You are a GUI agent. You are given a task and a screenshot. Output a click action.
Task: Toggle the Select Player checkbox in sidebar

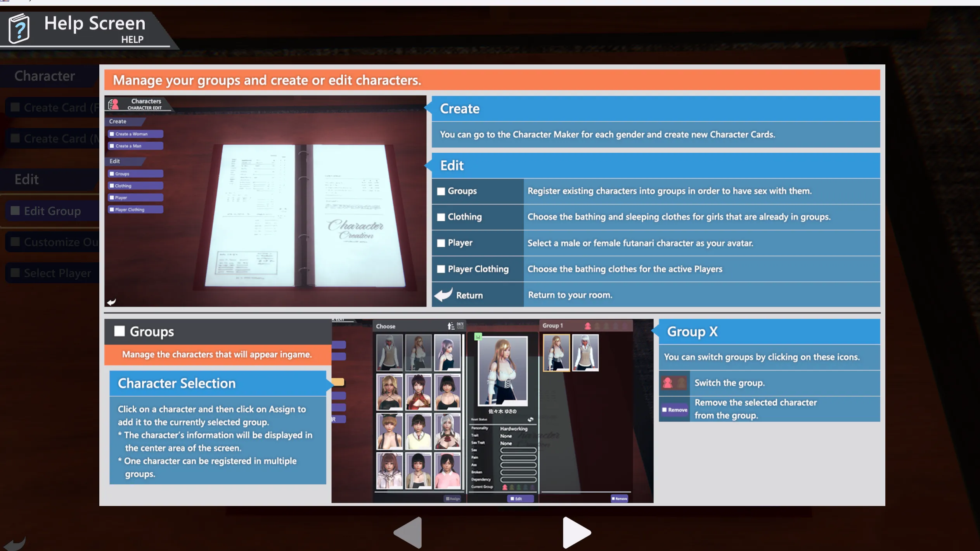click(x=16, y=273)
